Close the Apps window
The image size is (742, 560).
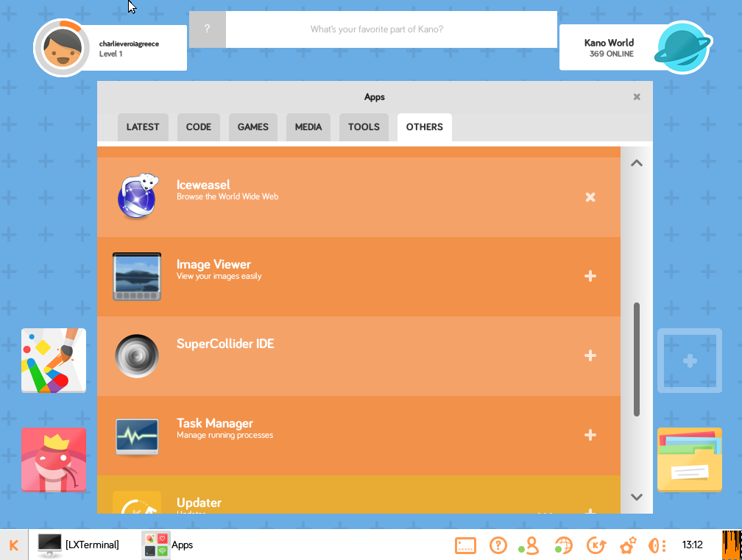(x=637, y=97)
